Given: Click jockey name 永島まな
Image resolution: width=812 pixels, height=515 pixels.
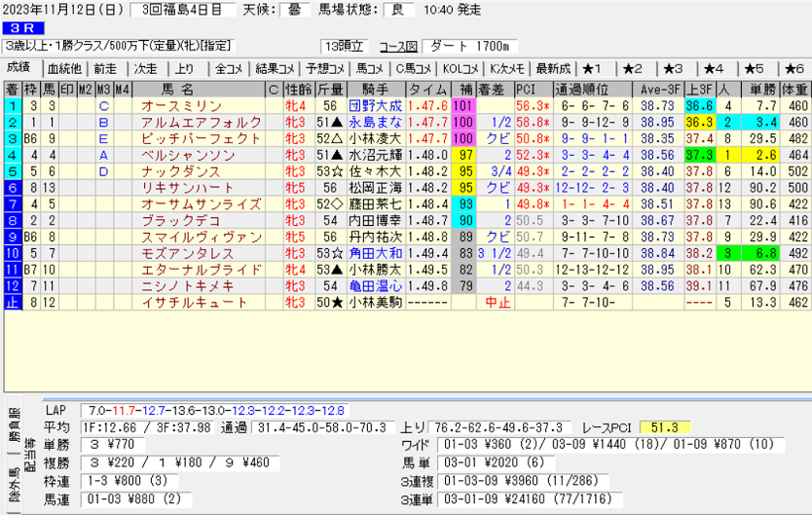Looking at the screenshot, I should click(375, 123).
